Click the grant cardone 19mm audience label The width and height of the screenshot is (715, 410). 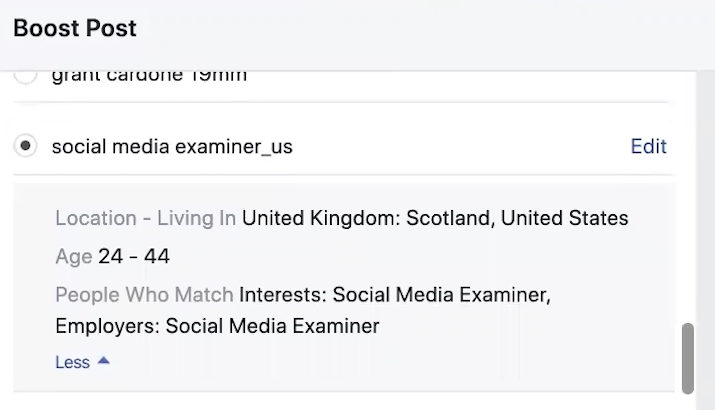[149, 75]
